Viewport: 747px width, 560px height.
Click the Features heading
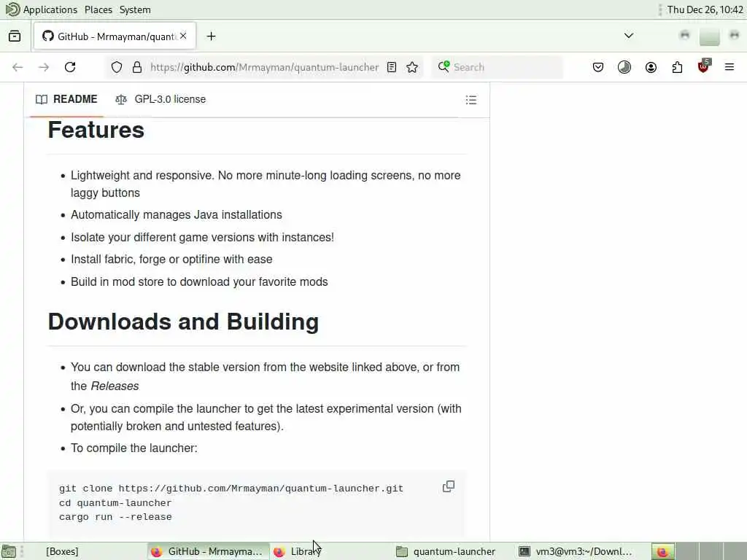(96, 130)
